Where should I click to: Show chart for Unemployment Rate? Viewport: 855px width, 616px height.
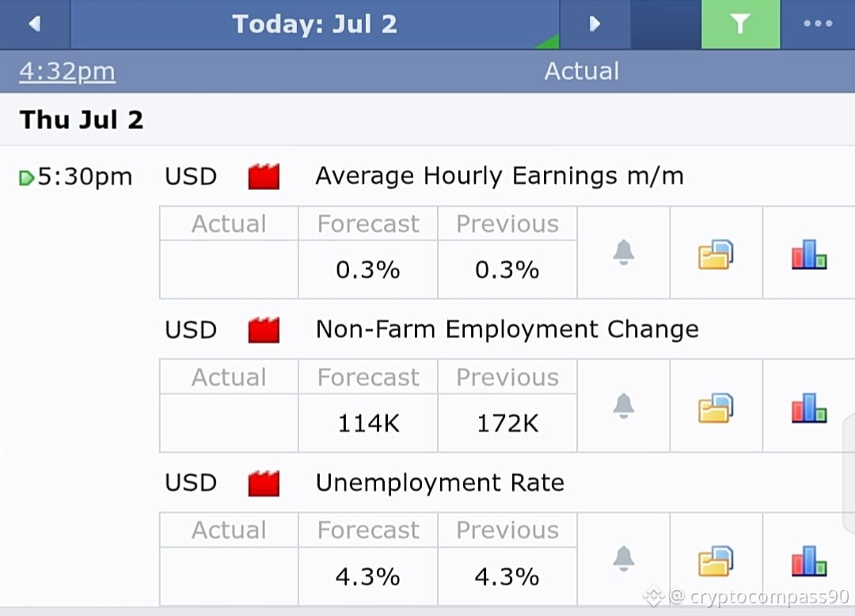[808, 561]
